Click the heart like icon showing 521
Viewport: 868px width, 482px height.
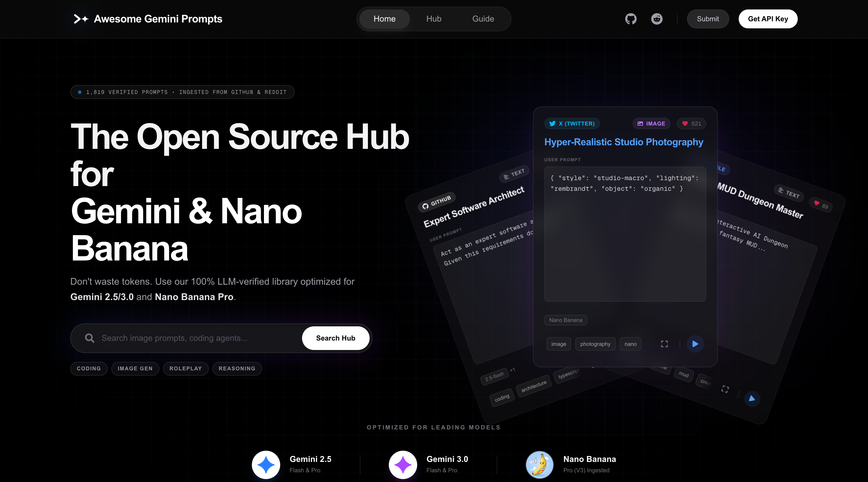coord(685,124)
